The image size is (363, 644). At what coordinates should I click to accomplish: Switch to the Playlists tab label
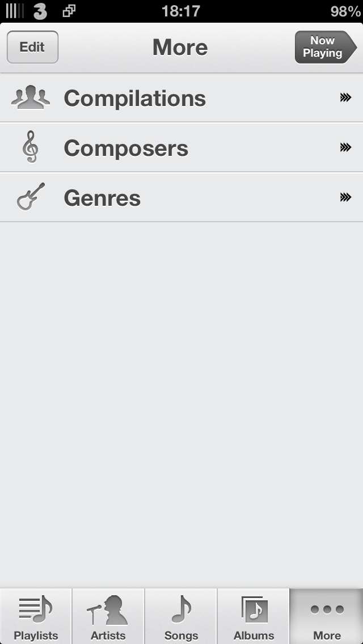pos(36,635)
